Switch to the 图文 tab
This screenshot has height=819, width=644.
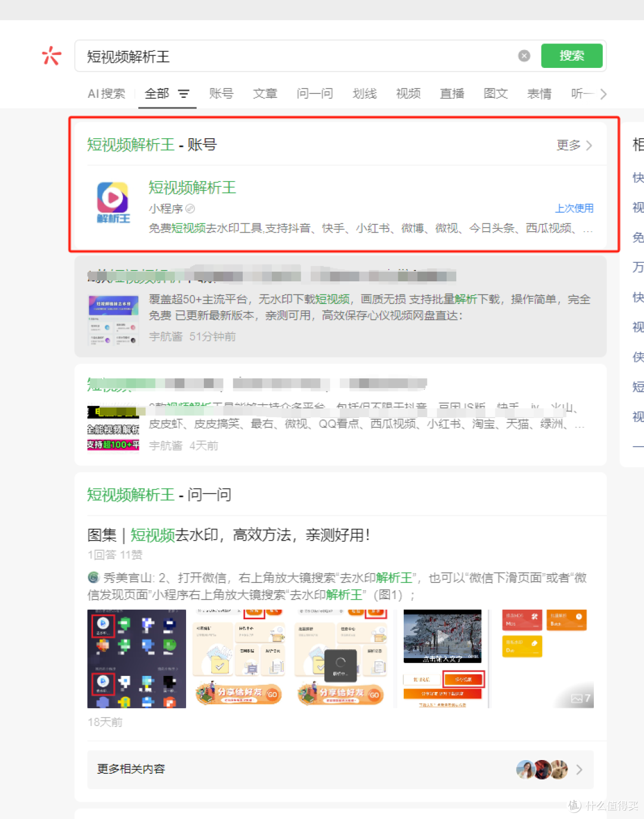pos(496,94)
